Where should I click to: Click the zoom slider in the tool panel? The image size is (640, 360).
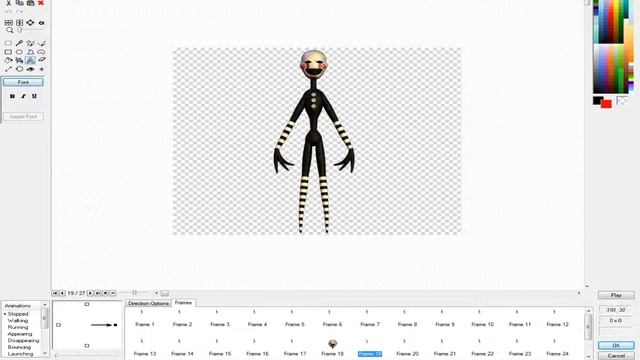pyautogui.click(x=31, y=30)
